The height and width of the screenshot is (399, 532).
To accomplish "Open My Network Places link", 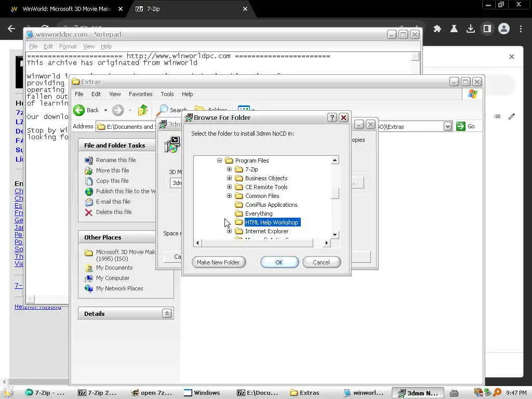I will click(119, 288).
